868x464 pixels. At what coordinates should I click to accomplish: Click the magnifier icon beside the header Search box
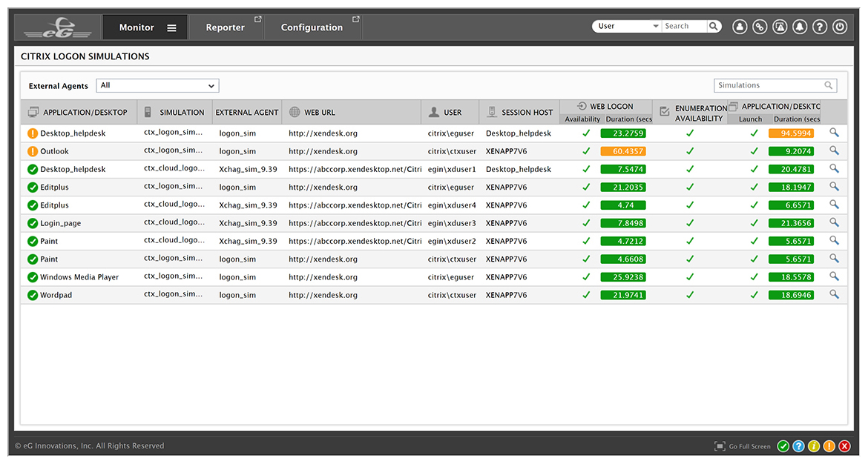click(714, 26)
